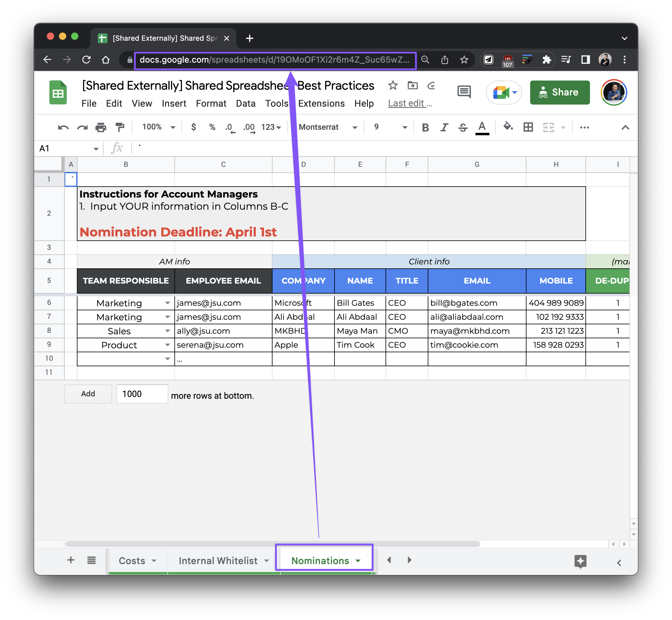672x620 pixels.
Task: Expand the Sales team dropdown in row 8
Action: pos(167,331)
